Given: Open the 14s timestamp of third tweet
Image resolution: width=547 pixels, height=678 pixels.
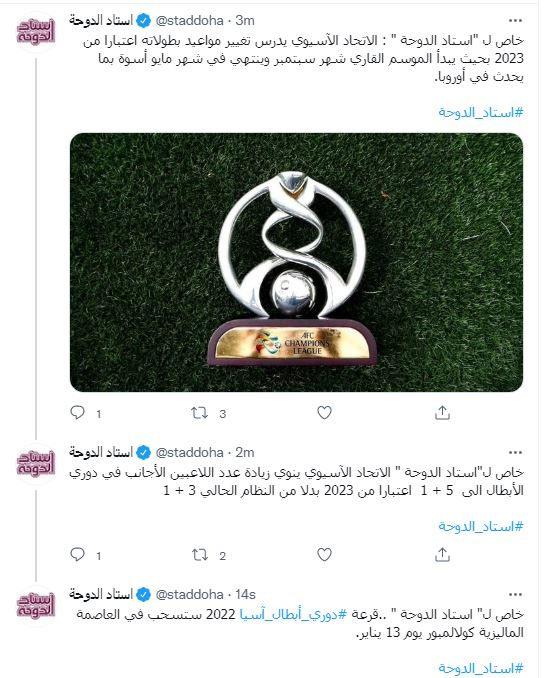Looking at the screenshot, I should click(245, 595).
